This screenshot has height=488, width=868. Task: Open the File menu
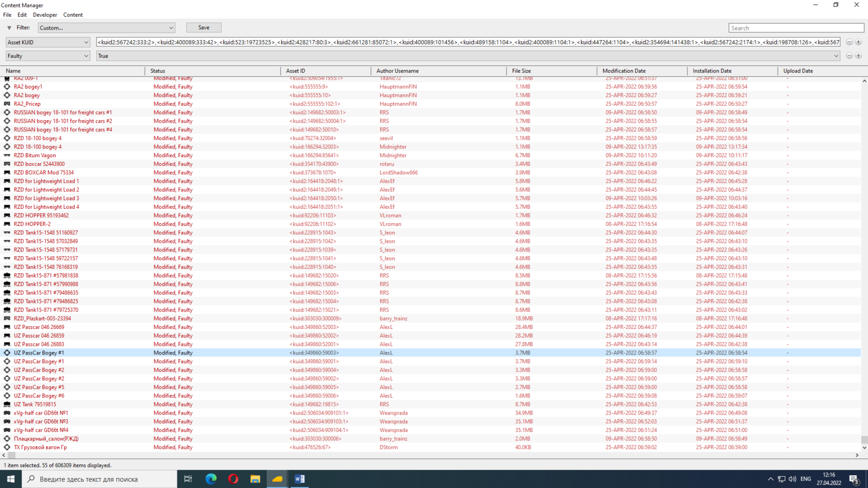tap(7, 15)
